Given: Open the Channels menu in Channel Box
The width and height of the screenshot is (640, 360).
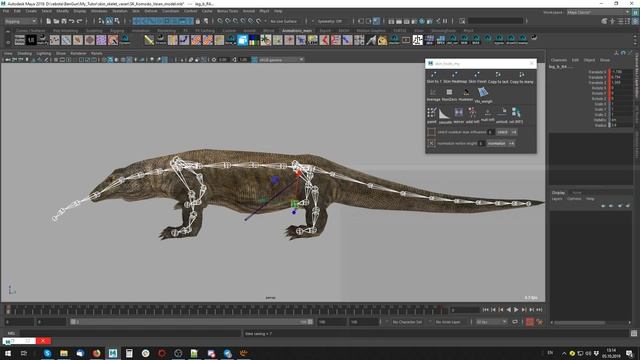Looking at the screenshot, I should point(558,60).
